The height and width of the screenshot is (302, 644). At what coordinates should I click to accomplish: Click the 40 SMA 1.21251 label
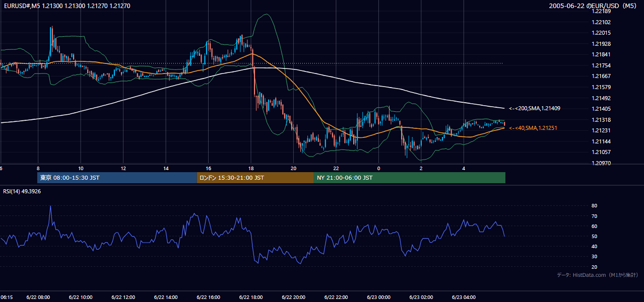click(533, 128)
